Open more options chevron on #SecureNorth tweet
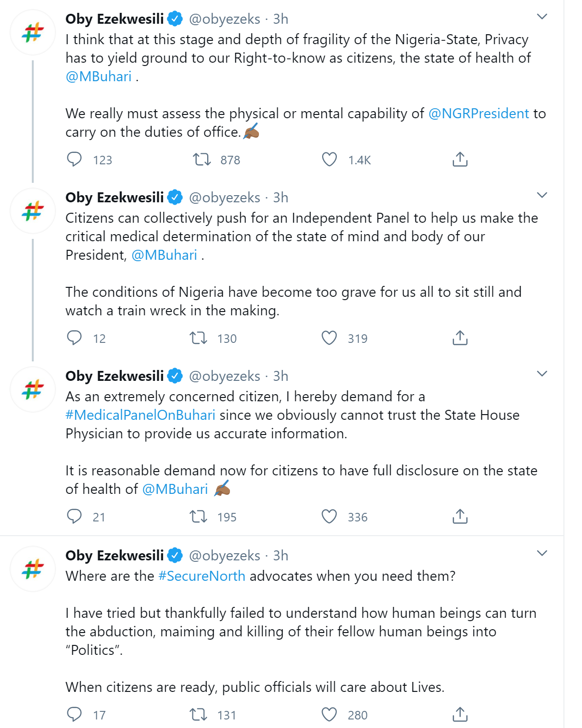The width and height of the screenshot is (582, 728). [542, 554]
